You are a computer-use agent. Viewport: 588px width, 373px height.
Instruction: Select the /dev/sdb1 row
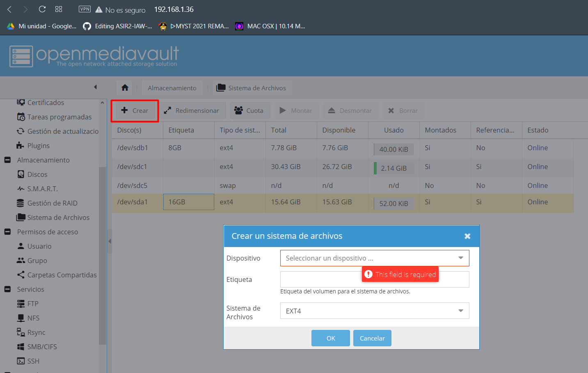(x=343, y=148)
